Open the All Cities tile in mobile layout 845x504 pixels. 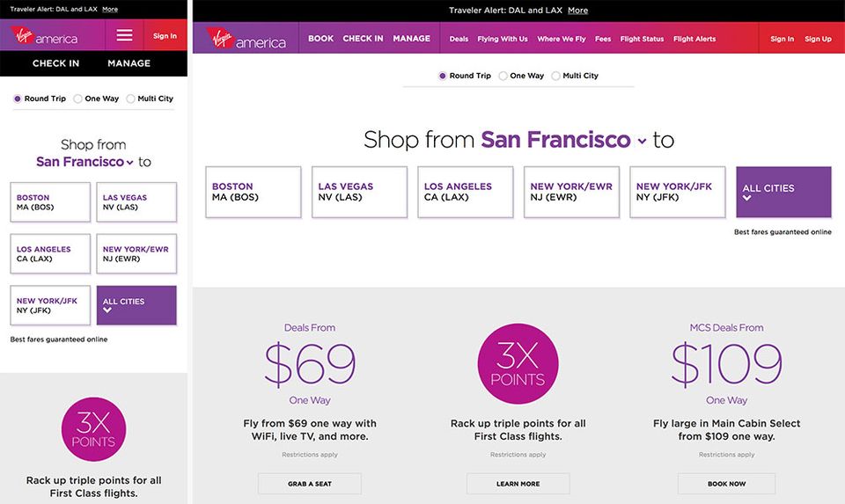pyautogui.click(x=136, y=305)
